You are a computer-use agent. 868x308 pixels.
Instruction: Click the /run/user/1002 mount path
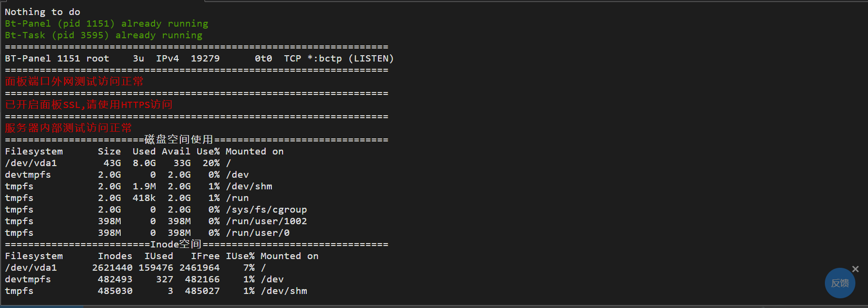click(x=267, y=221)
